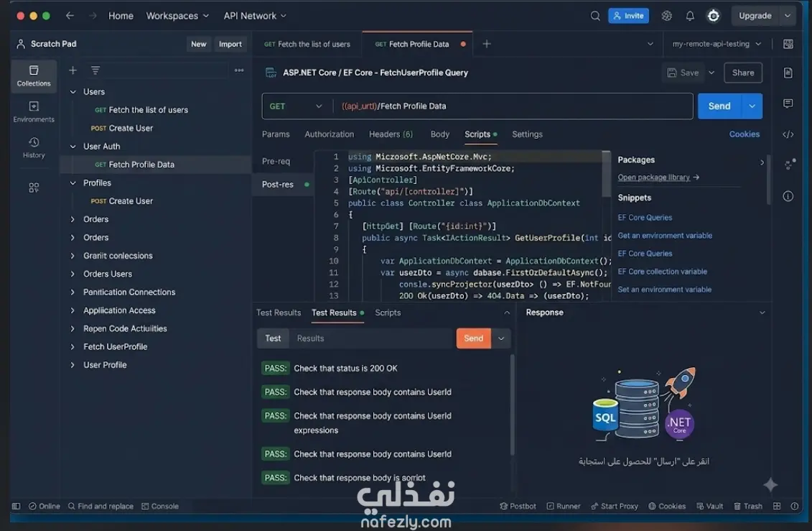Screen dimensions: 812x531
Task: Click the Share button
Action: (742, 73)
